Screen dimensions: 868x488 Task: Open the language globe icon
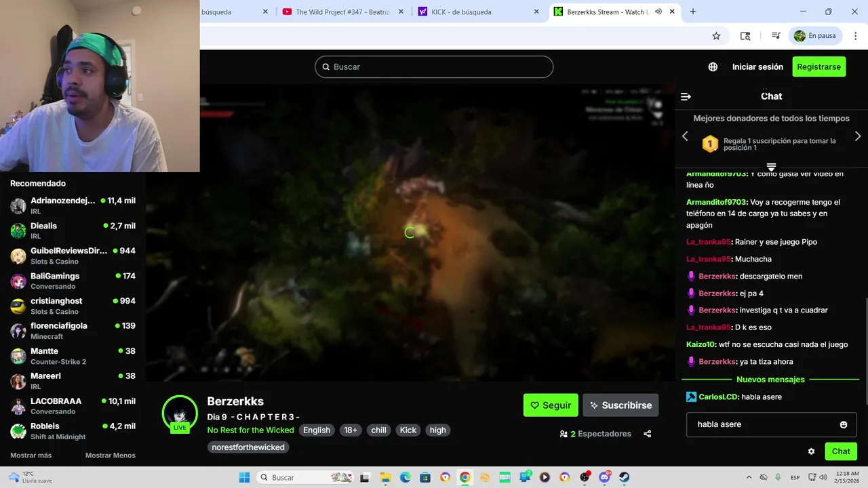click(713, 66)
